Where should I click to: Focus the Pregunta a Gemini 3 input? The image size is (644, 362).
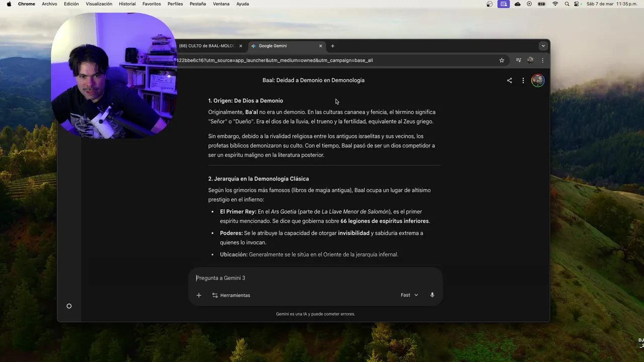pyautogui.click(x=315, y=278)
